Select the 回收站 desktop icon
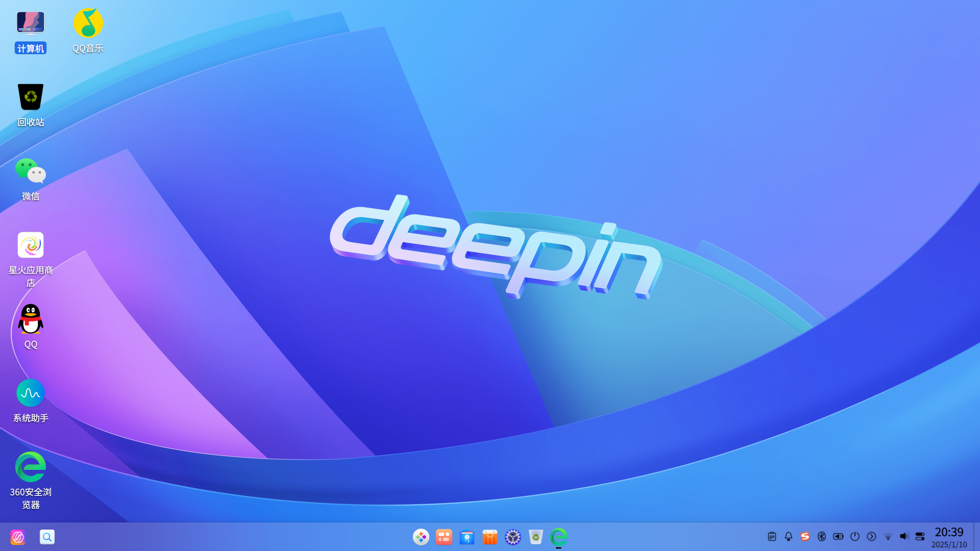 click(31, 105)
